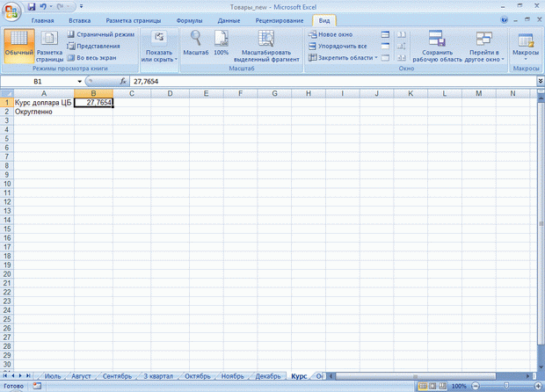
Task: Click the Save icon in quick access toolbar
Action: pos(32,6)
